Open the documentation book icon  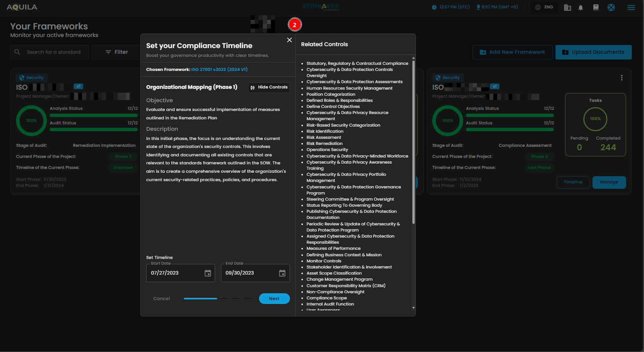pyautogui.click(x=596, y=7)
